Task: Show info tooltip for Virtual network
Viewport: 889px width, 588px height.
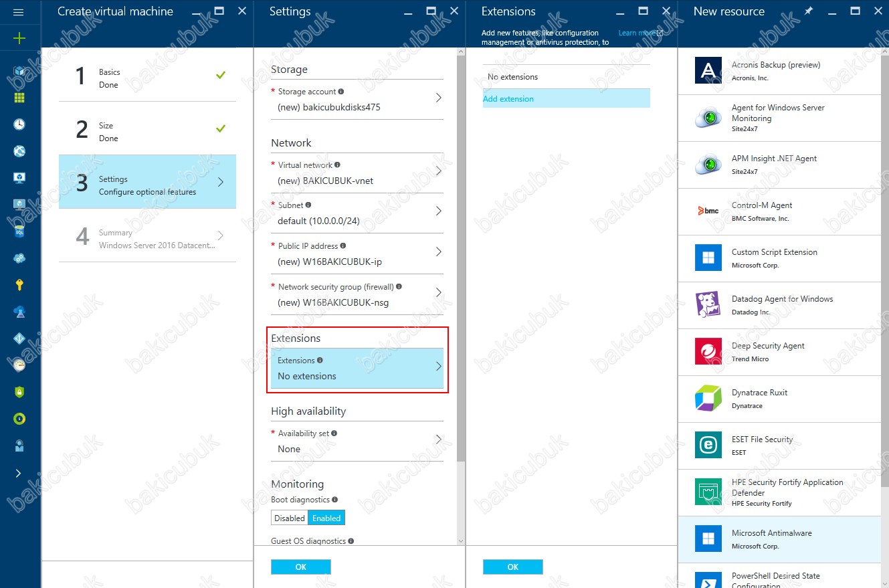Action: 337,165
